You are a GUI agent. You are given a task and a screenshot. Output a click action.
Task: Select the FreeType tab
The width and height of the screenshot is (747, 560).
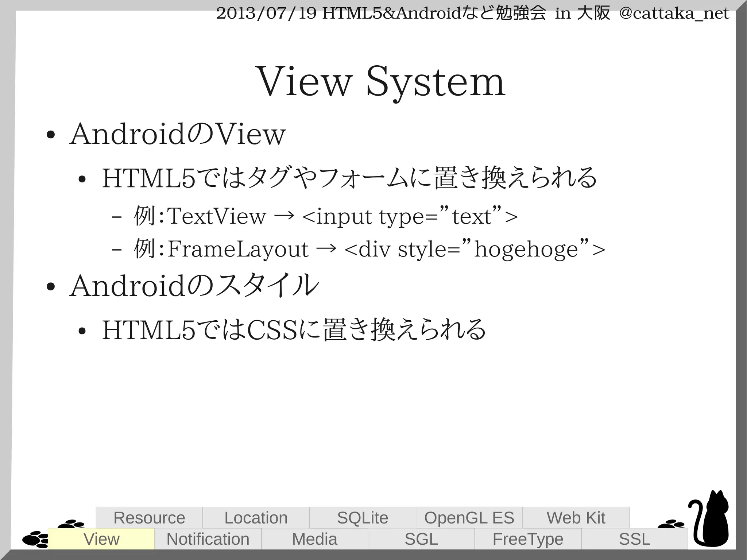pyautogui.click(x=528, y=539)
